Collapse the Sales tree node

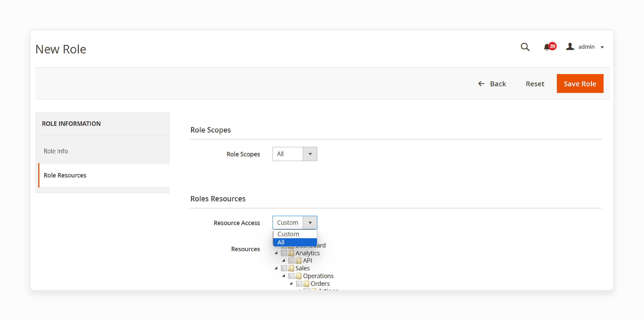276,268
